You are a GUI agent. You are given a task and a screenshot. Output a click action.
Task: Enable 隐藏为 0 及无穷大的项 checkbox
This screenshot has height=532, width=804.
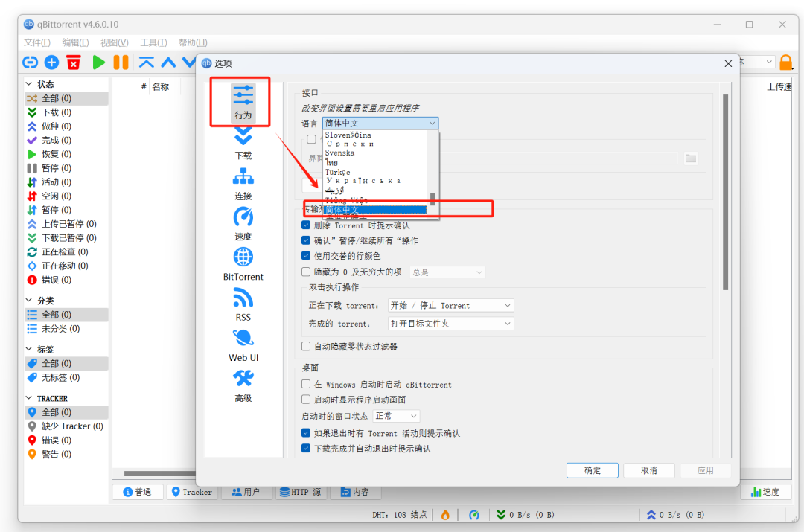click(306, 272)
